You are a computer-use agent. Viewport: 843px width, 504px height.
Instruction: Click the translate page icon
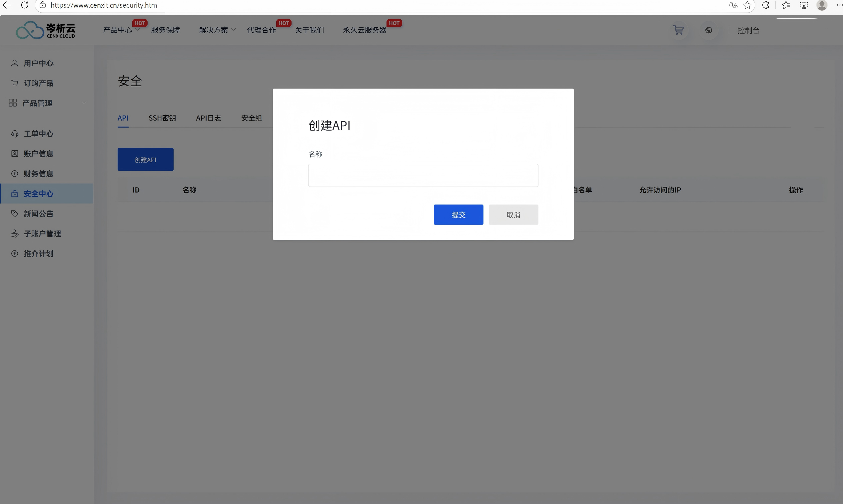tap(733, 5)
